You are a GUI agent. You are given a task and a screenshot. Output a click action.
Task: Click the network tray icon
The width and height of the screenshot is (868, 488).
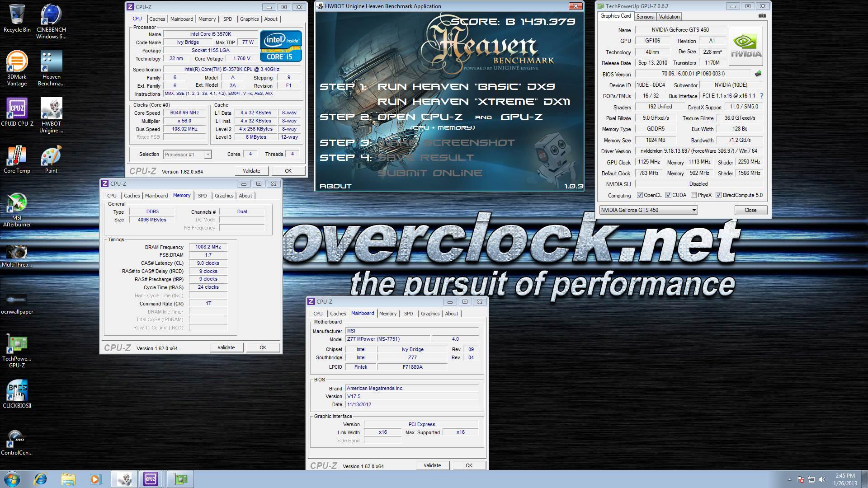[811, 479]
